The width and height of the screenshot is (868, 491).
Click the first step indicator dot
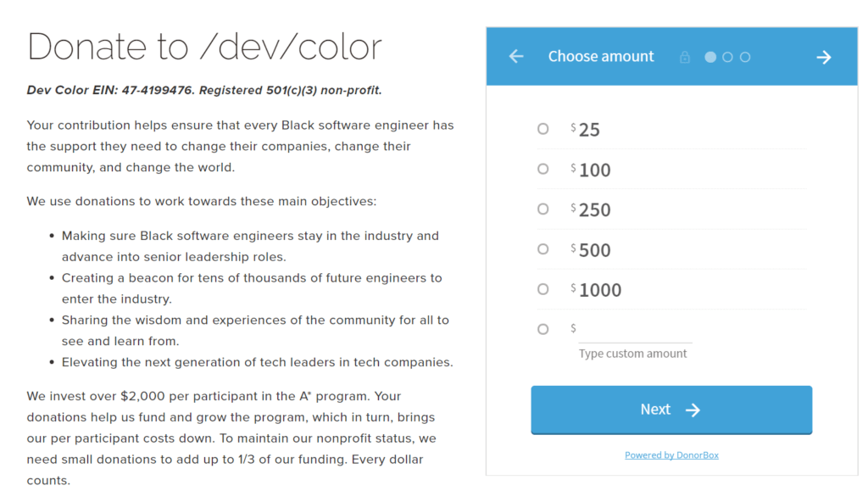coord(710,57)
